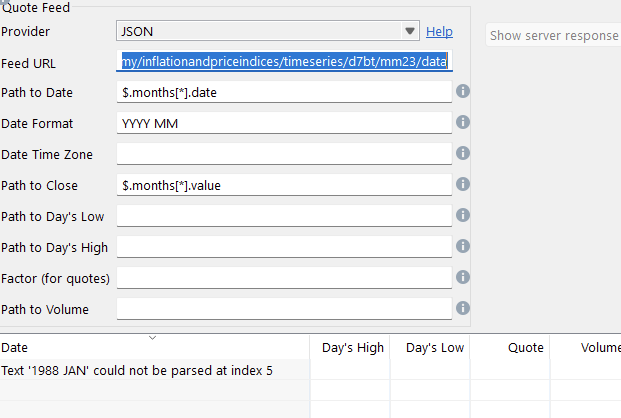
Task: Click info icon beside Path to Volume
Action: [463, 308]
